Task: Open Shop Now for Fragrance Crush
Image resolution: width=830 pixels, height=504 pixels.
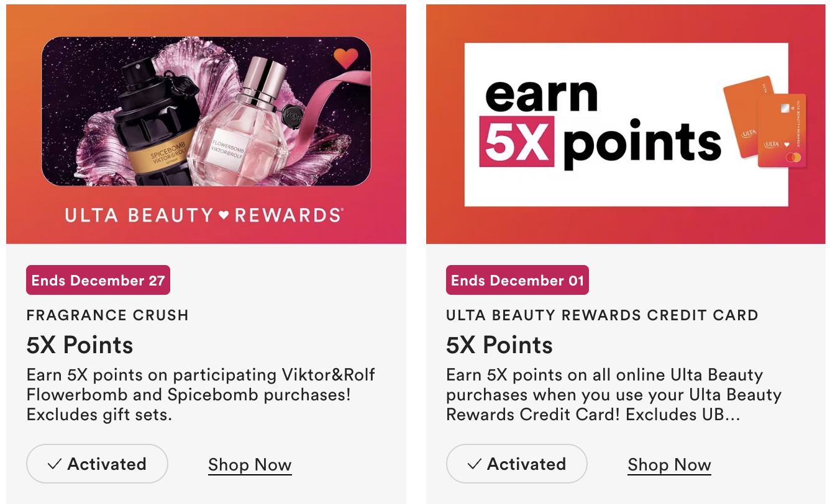Action: [x=250, y=465]
